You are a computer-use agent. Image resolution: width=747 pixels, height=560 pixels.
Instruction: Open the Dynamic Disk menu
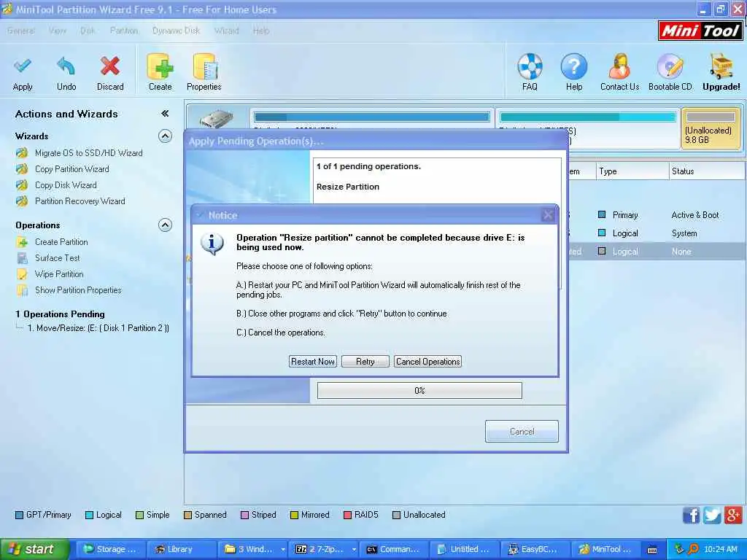pos(176,31)
